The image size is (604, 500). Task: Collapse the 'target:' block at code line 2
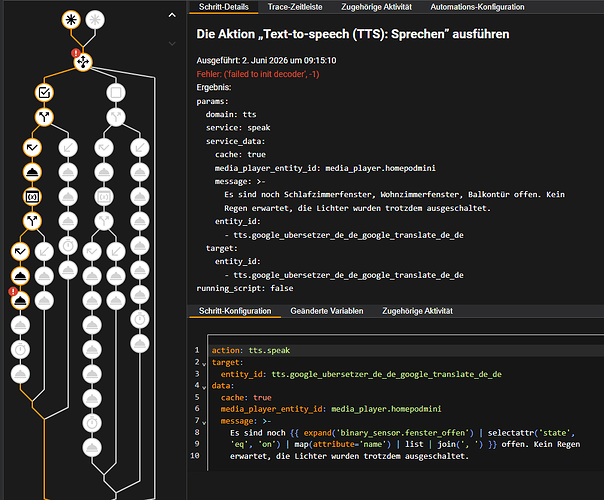tap(204, 363)
